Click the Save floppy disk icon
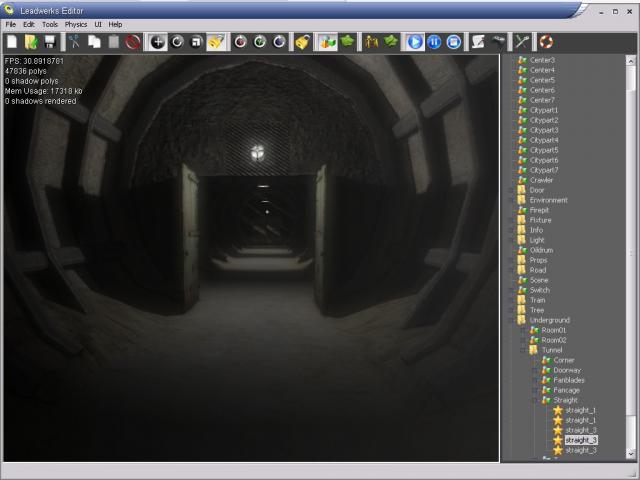Viewport: 640px width, 480px height. click(49, 42)
